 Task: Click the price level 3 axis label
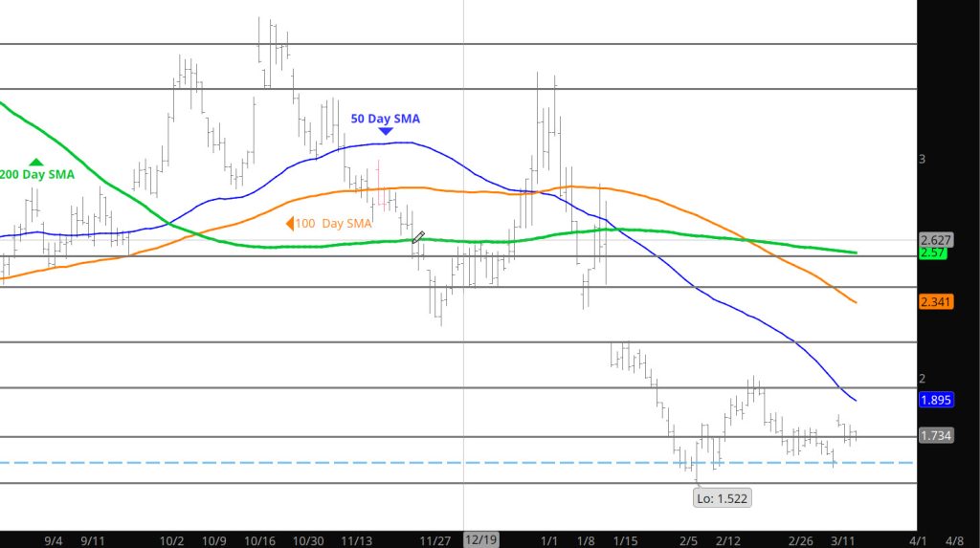tap(922, 159)
